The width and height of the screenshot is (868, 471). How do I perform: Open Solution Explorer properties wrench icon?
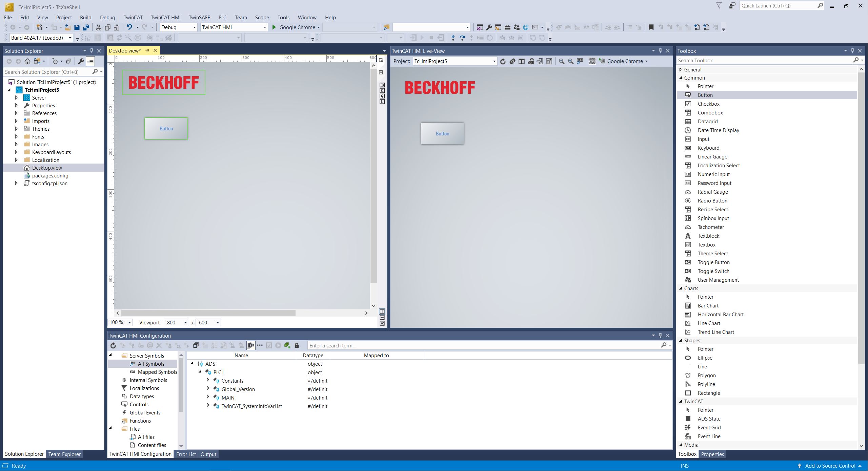tap(81, 61)
